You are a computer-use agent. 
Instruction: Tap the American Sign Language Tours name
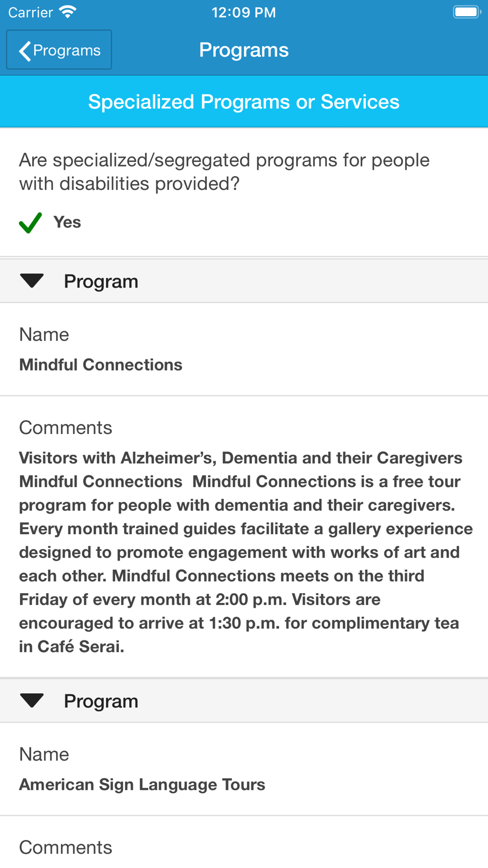(142, 785)
